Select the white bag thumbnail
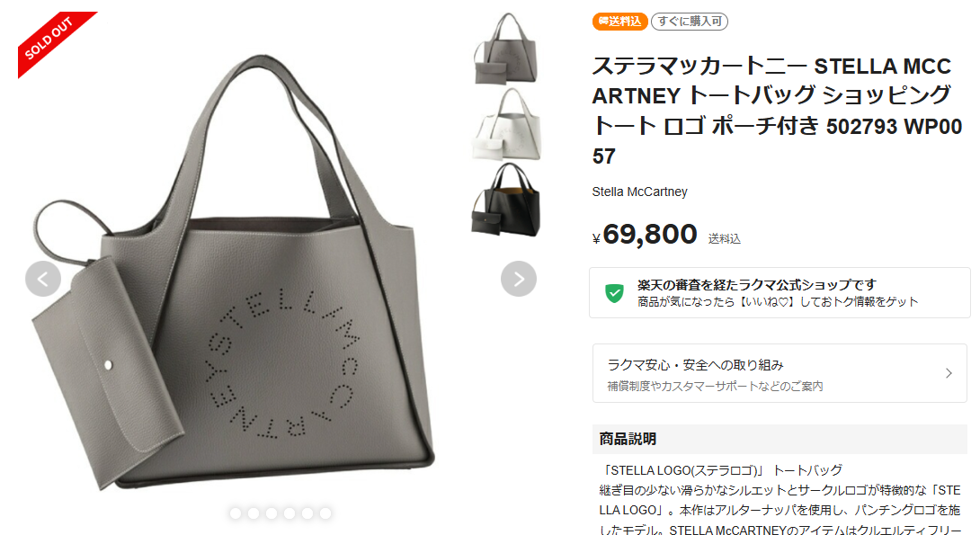Viewport: 980px width, 535px height. (506, 124)
